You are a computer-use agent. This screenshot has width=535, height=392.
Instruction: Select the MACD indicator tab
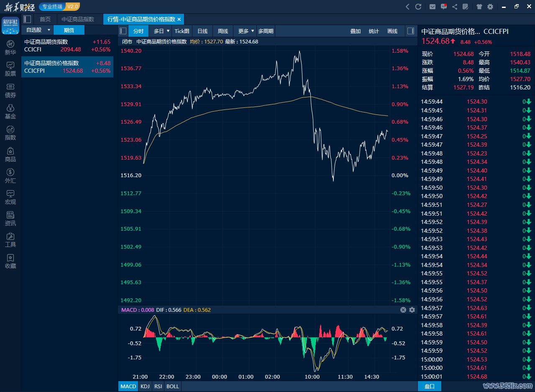128,386
